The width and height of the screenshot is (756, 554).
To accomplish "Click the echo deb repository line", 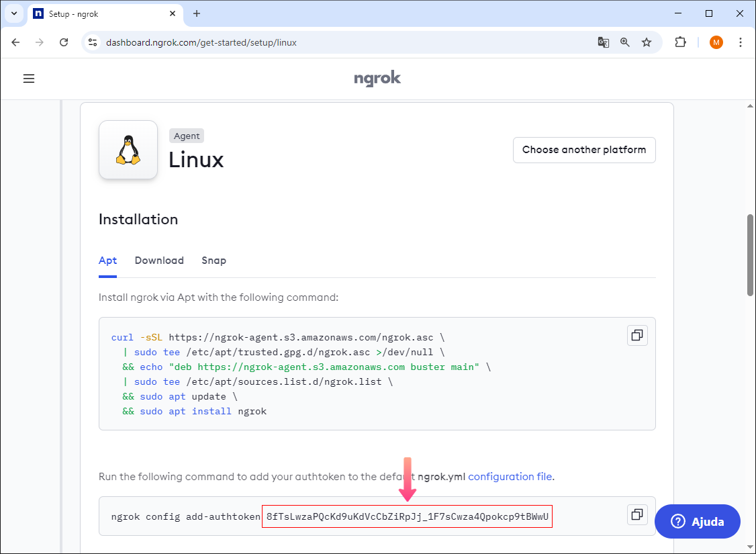I will click(x=307, y=367).
